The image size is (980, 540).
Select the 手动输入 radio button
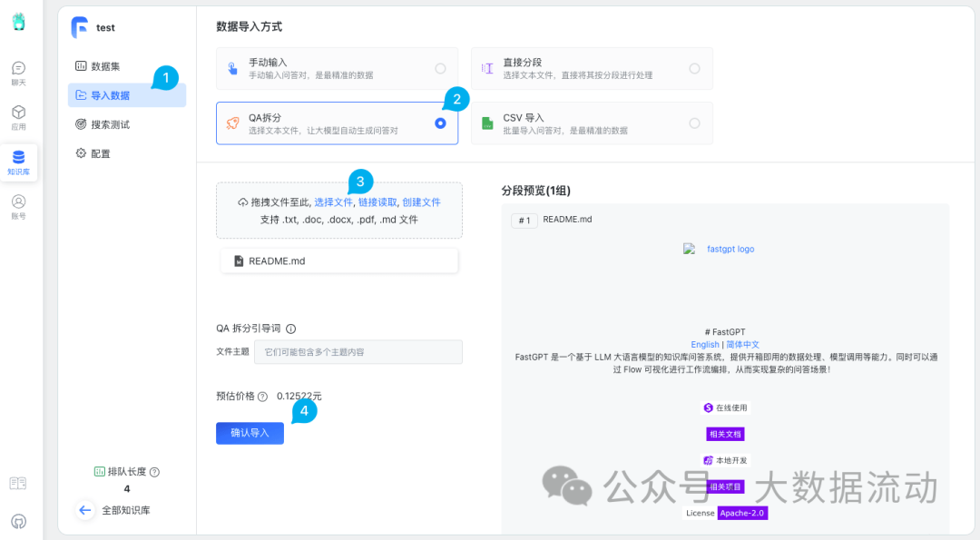441,69
